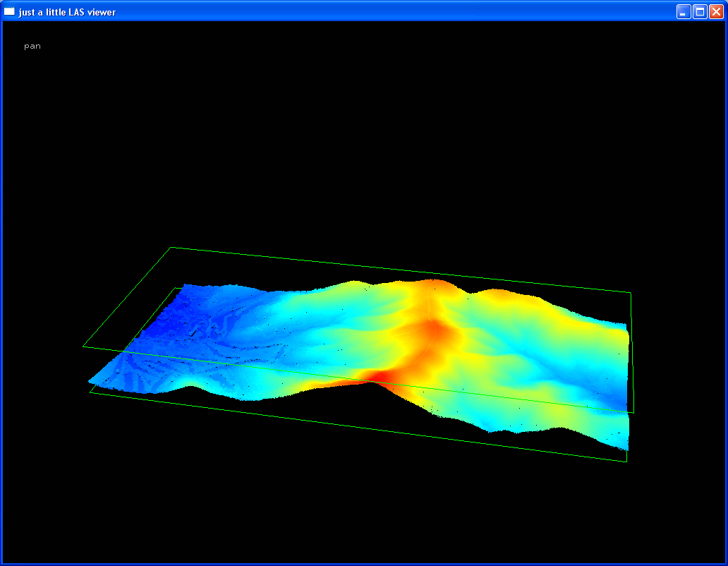The height and width of the screenshot is (566, 728).
Task: Click the application icon in the title bar
Action: (x=9, y=11)
